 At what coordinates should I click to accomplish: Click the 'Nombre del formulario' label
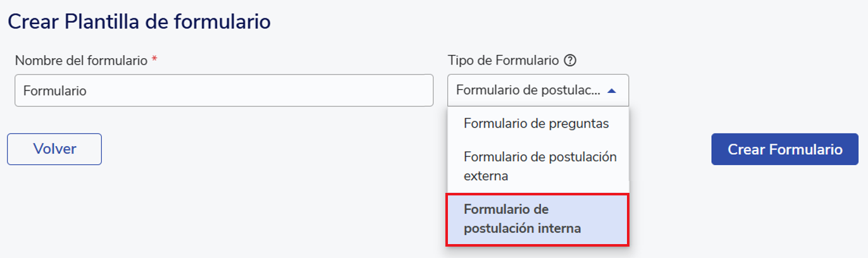point(81,61)
